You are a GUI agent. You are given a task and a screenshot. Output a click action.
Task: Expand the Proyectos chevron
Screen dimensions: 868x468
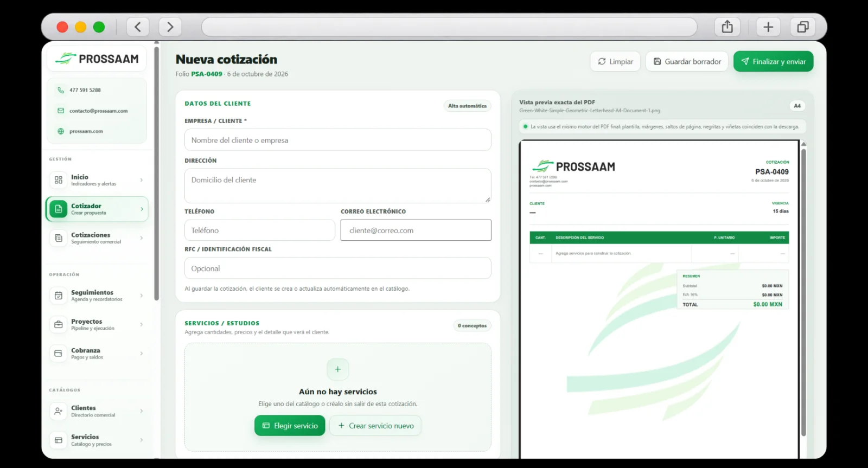(x=142, y=324)
